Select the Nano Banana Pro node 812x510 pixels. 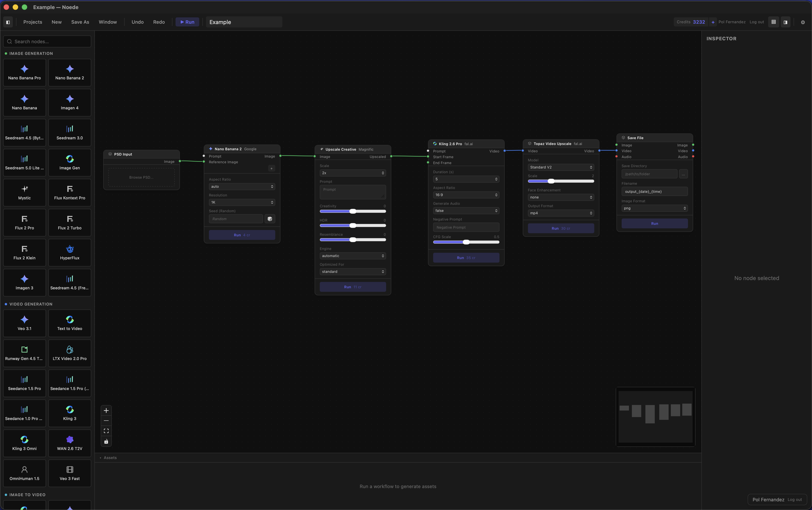(24, 72)
